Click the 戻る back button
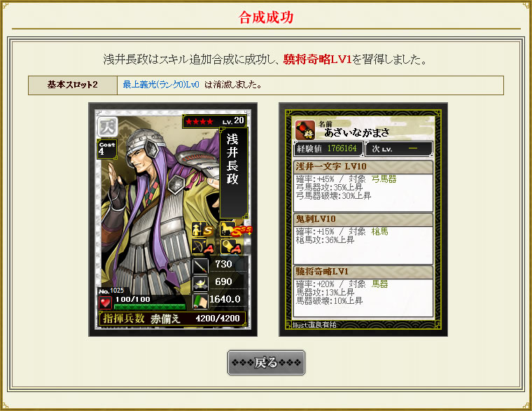Screen dimensions: 532x411 click(266, 363)
